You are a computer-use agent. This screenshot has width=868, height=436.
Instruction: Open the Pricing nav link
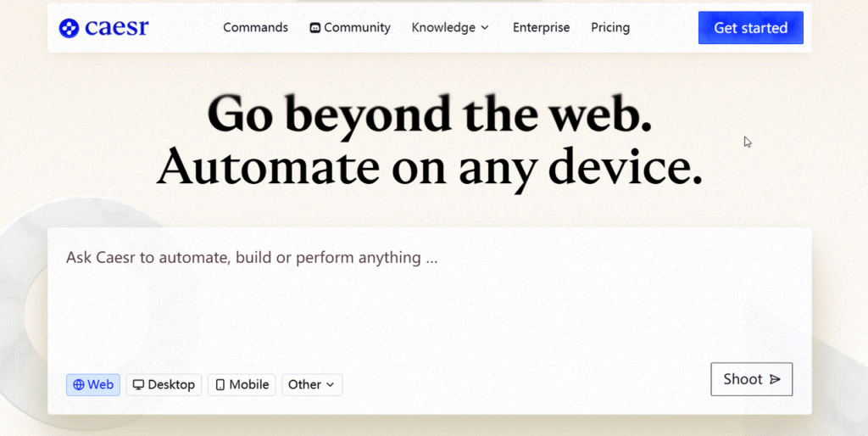[610, 28]
